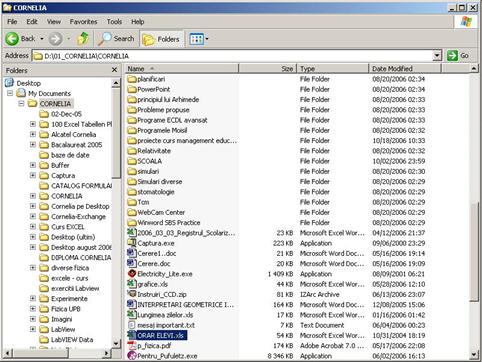Image resolution: width=482 pixels, height=362 pixels.
Task: Open Back history dropdown arrow
Action: (x=42, y=39)
